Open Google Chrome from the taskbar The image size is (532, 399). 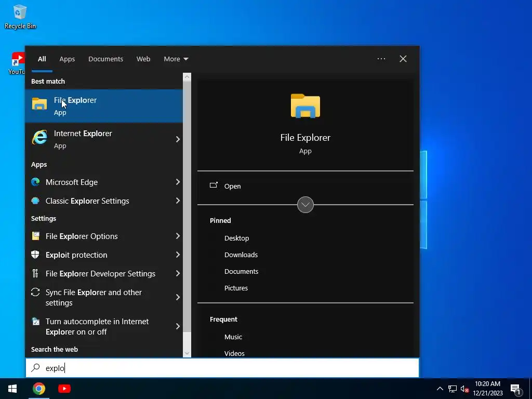point(39,389)
